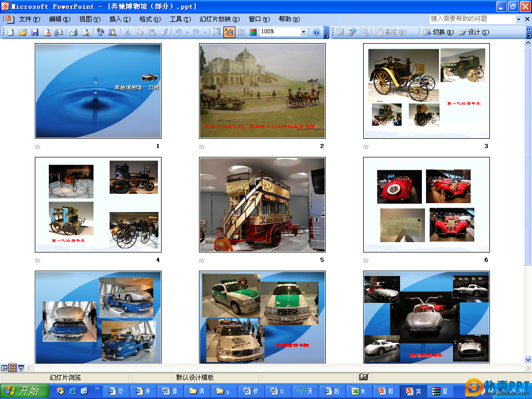Screen dimensions: 532x399
Task: Click the Summary Slide icon
Action: click(x=364, y=32)
